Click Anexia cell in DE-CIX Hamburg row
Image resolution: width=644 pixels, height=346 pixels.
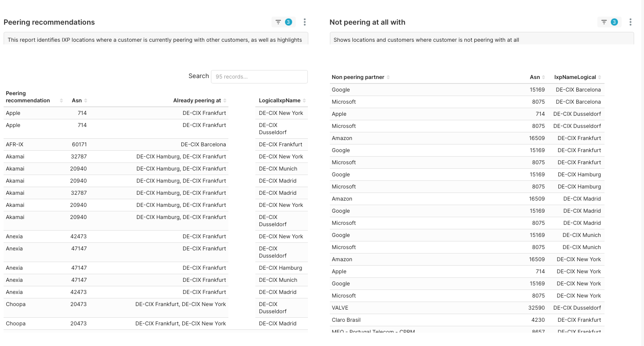14,268
